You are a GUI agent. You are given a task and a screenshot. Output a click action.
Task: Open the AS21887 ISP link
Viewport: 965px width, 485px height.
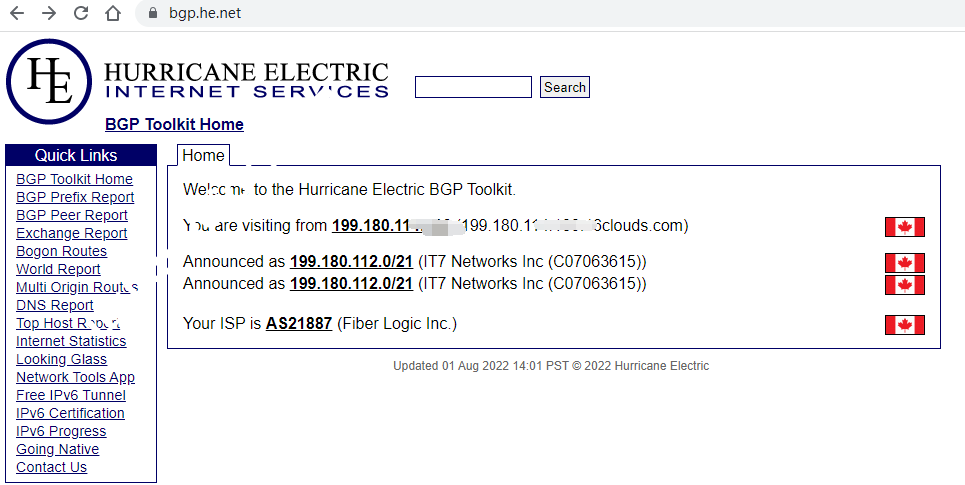[x=299, y=324]
